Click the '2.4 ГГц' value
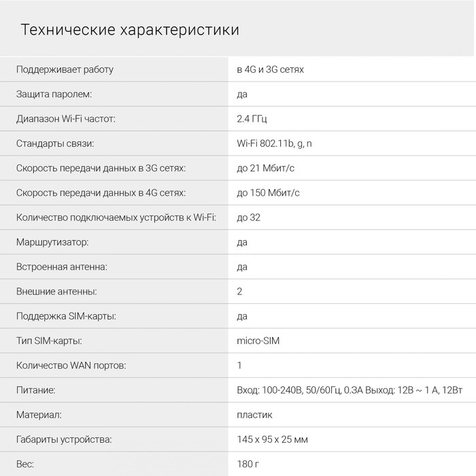 [x=252, y=119]
